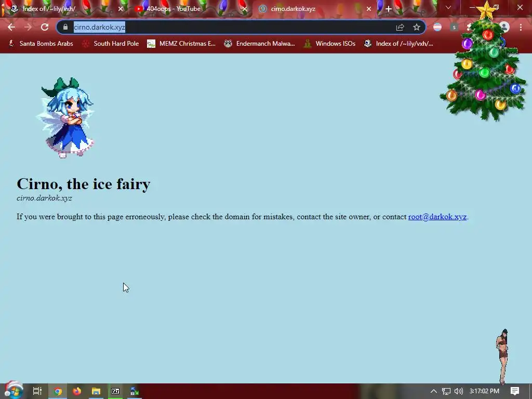This screenshot has width=532, height=399.
Task: Click the italic cirno.darkok.xyz subtitle text
Action: 44,198
